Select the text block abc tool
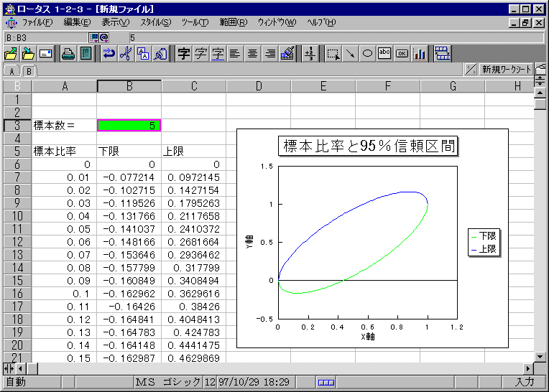Screen dimensions: 549x392 [384, 54]
